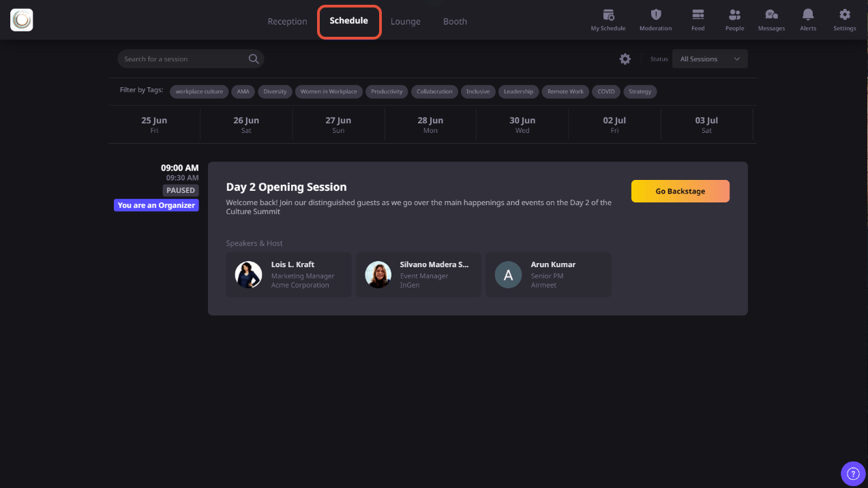The image size is (868, 488).
Task: Click the InGen company text
Action: click(x=410, y=286)
